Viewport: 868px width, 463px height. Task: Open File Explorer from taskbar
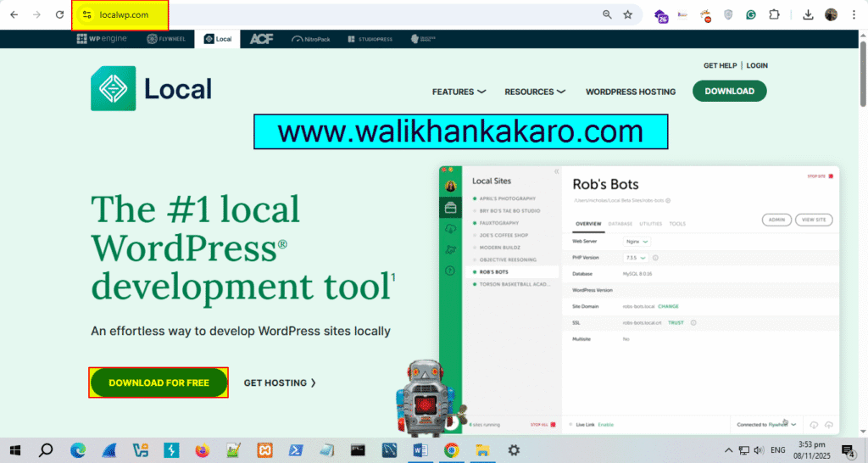[x=482, y=450]
